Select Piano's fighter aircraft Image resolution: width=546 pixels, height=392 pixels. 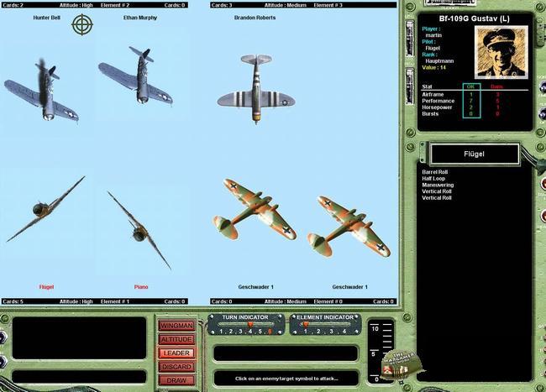139,229
